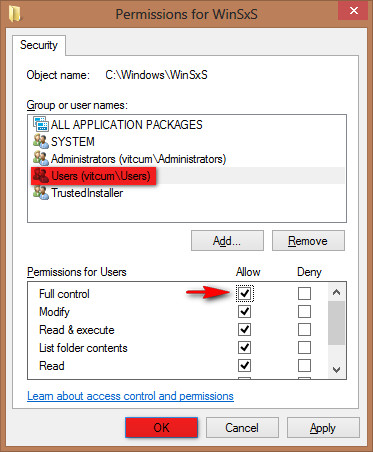Click the Add... button
The width and height of the screenshot is (373, 452).
click(227, 241)
